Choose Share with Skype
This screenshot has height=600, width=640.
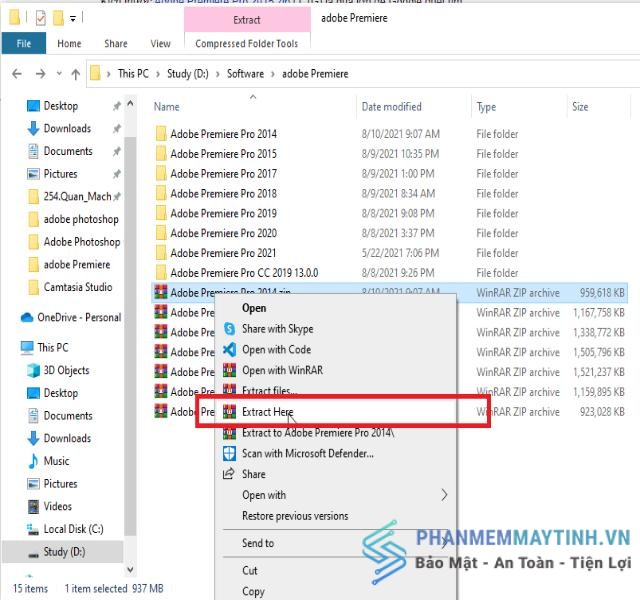278,329
